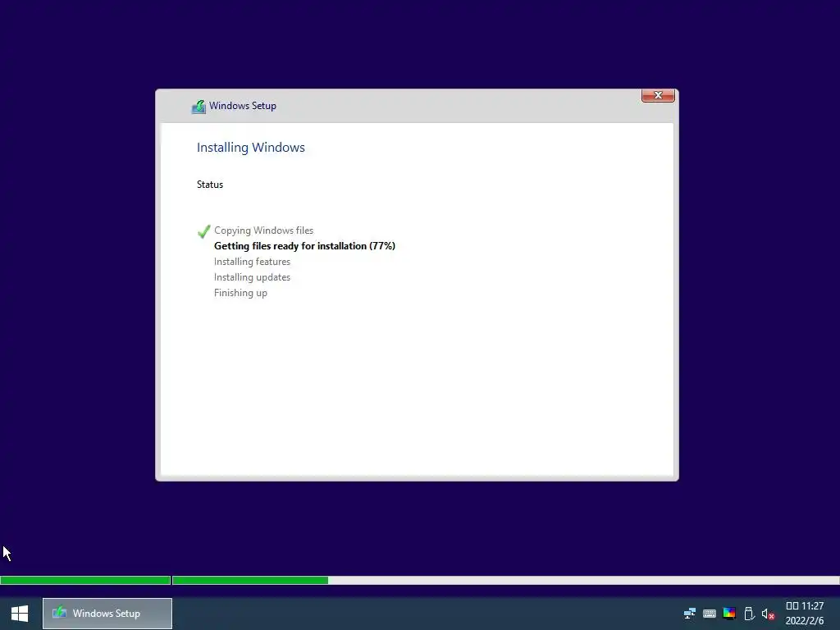840x630 pixels.
Task: Click the muted speaker volume icon
Action: [768, 614]
